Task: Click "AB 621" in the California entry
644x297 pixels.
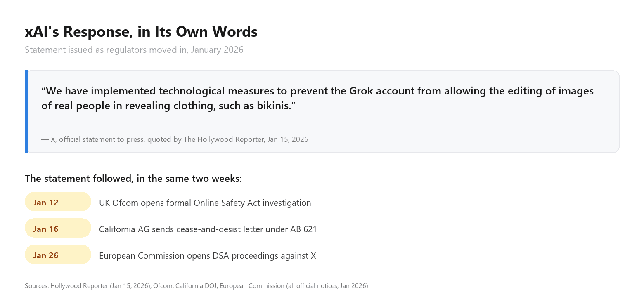Action: 303,229
